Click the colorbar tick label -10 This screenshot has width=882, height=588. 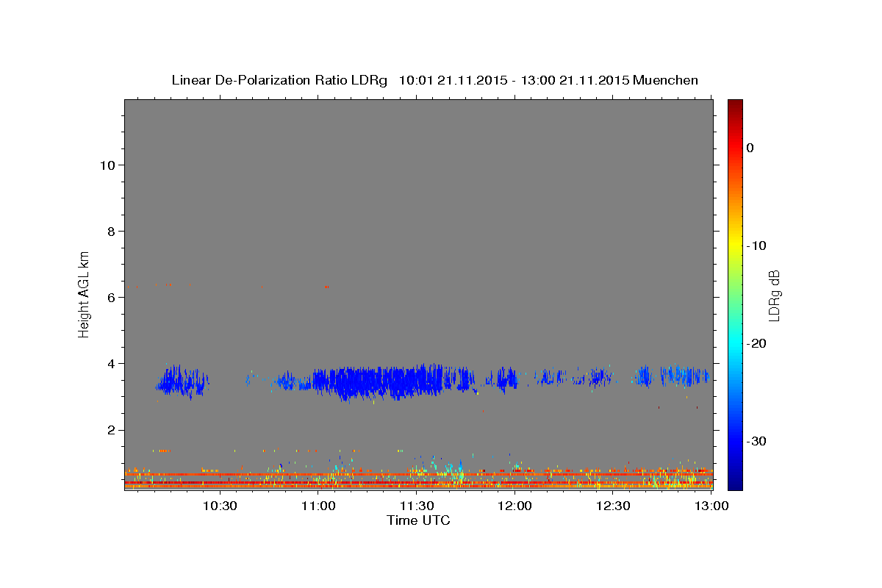pyautogui.click(x=756, y=245)
